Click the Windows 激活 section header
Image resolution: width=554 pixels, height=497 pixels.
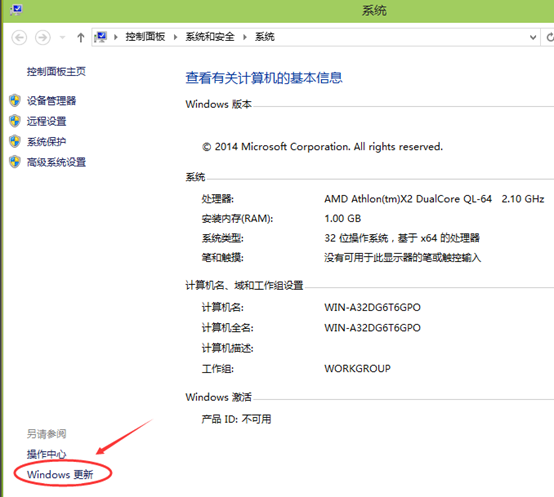coord(219,397)
